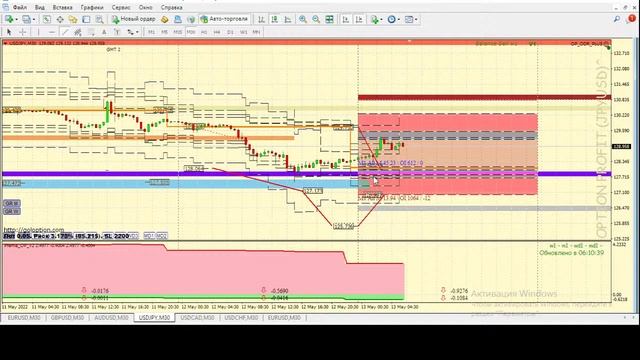Select the equidistant channel tool
The height and width of the screenshot is (360, 640).
pos(78,32)
